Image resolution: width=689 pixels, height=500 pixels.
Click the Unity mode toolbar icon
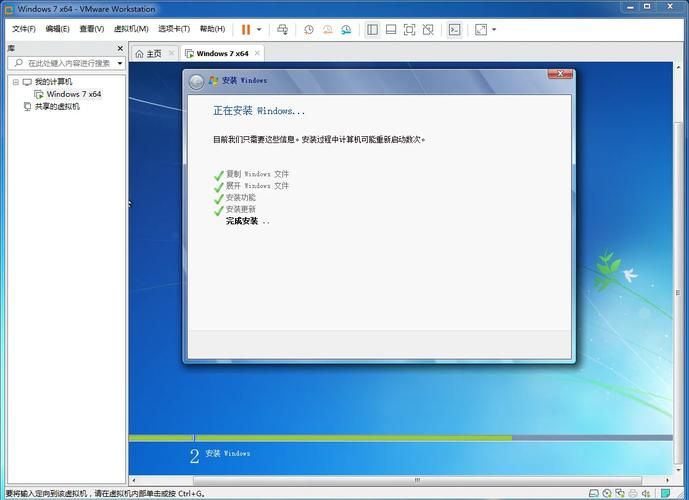click(428, 29)
